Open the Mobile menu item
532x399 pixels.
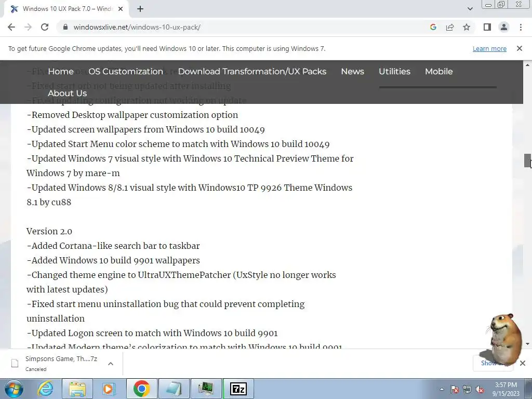[x=438, y=71]
